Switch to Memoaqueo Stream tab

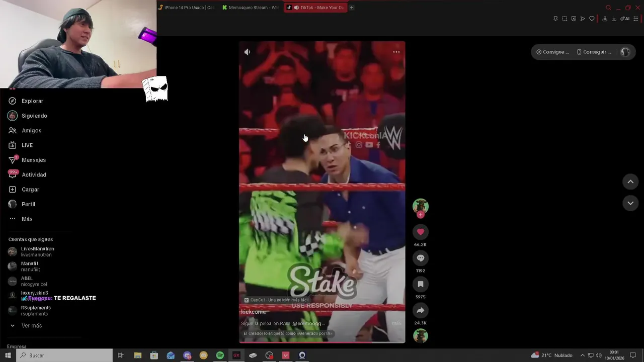point(250,8)
